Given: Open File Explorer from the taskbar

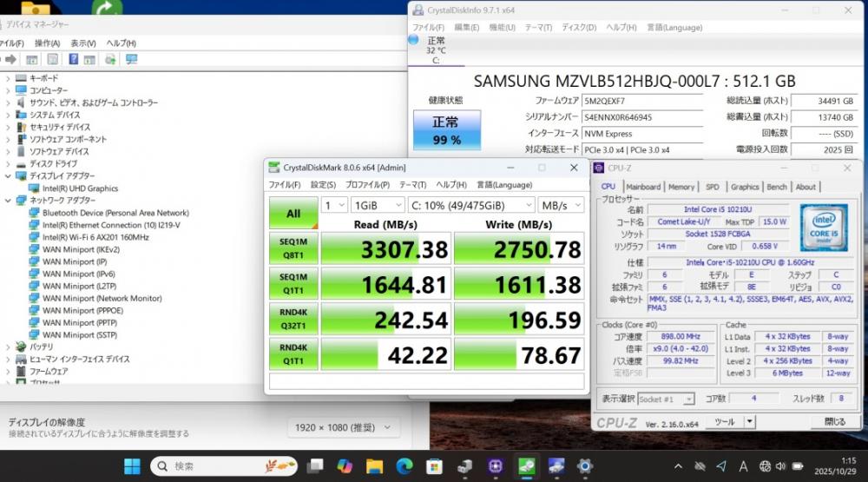Looking at the screenshot, I should click(375, 466).
